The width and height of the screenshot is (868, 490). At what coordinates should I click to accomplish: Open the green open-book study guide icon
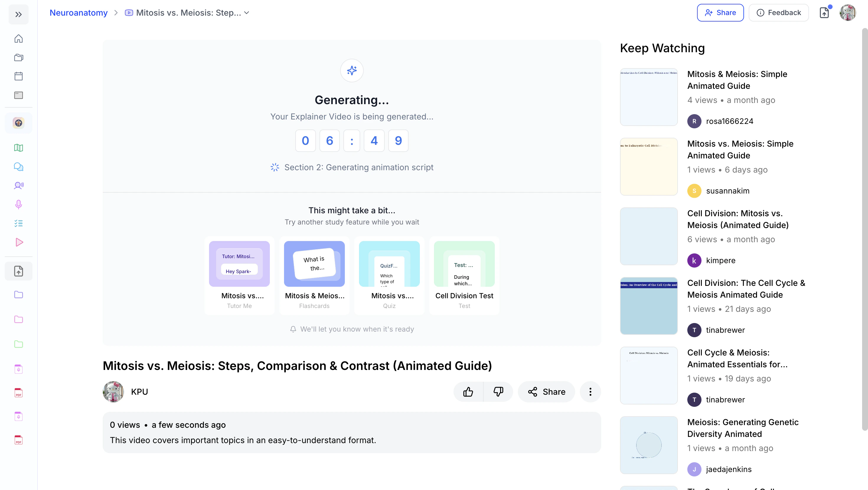19,148
